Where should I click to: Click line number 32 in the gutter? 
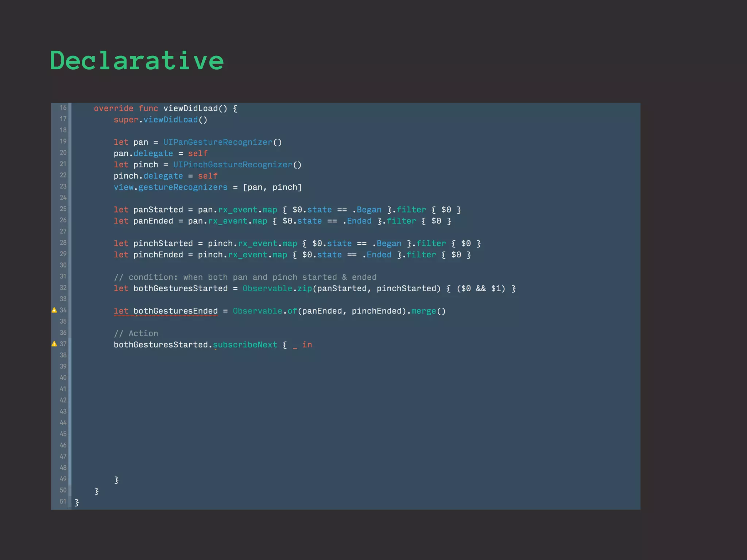point(63,288)
